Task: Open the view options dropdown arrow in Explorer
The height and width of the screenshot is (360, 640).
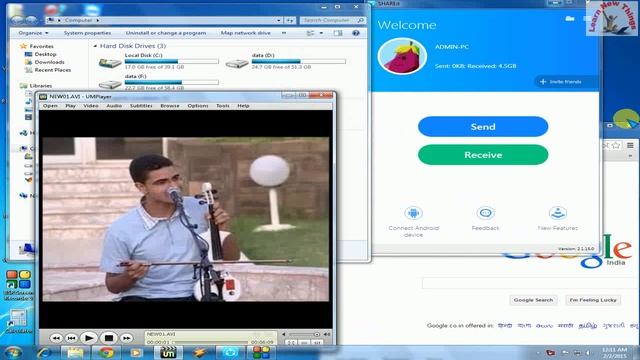Action: [321, 33]
